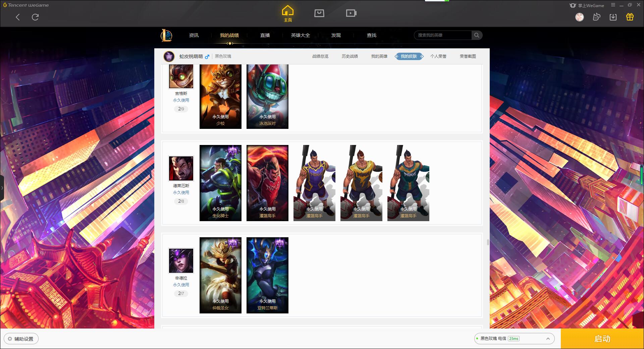Expand the left side panel arrow
This screenshot has width=644, height=349.
pos(2,188)
